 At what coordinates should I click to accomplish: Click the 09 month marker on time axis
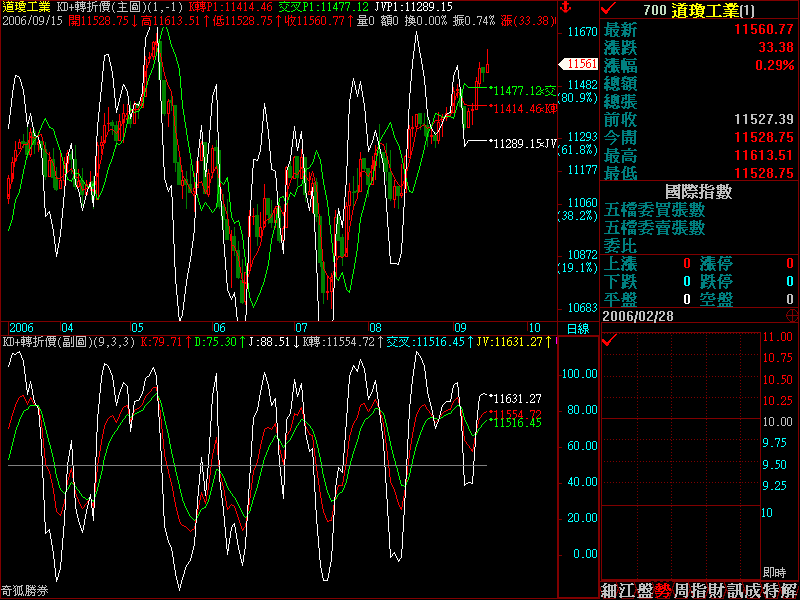click(459, 327)
